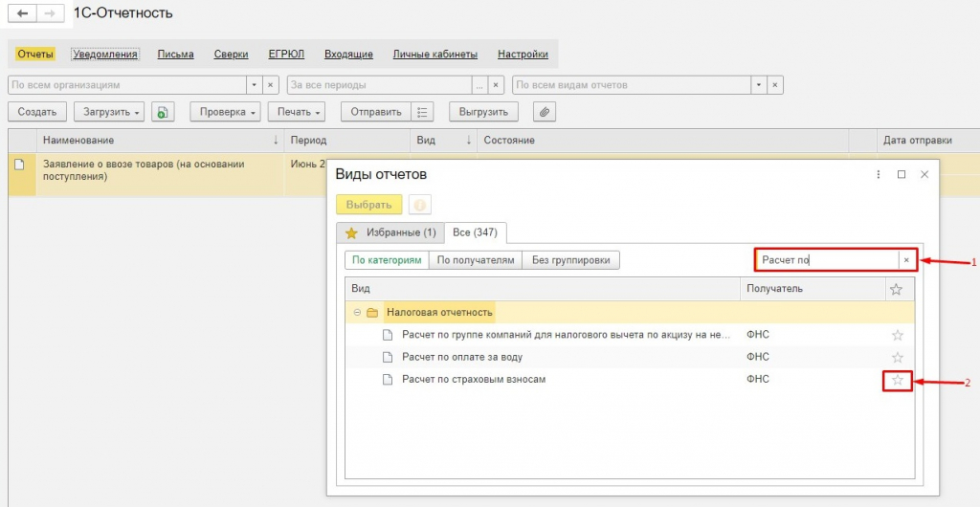Click the green document load icon

coord(163,112)
